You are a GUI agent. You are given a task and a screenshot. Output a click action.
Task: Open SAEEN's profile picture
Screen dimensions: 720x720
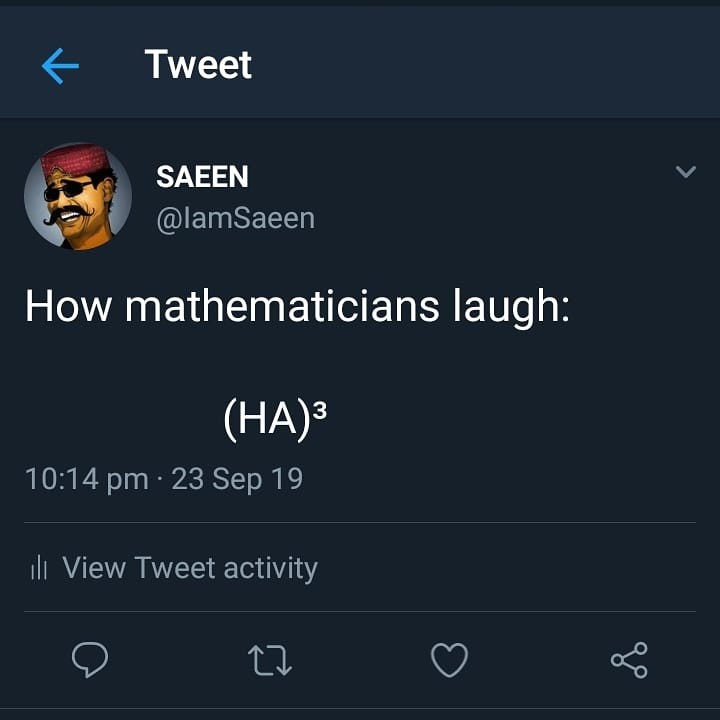[x=78, y=196]
